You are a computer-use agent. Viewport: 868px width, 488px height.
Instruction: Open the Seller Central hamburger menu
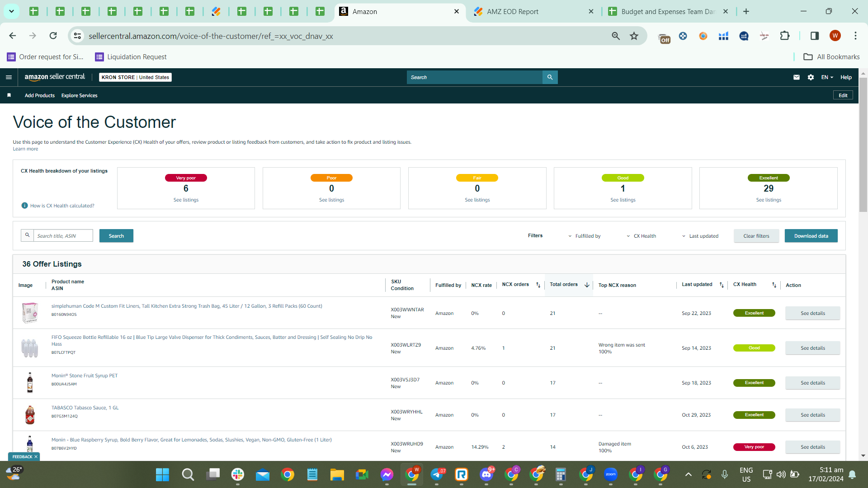pos(9,77)
